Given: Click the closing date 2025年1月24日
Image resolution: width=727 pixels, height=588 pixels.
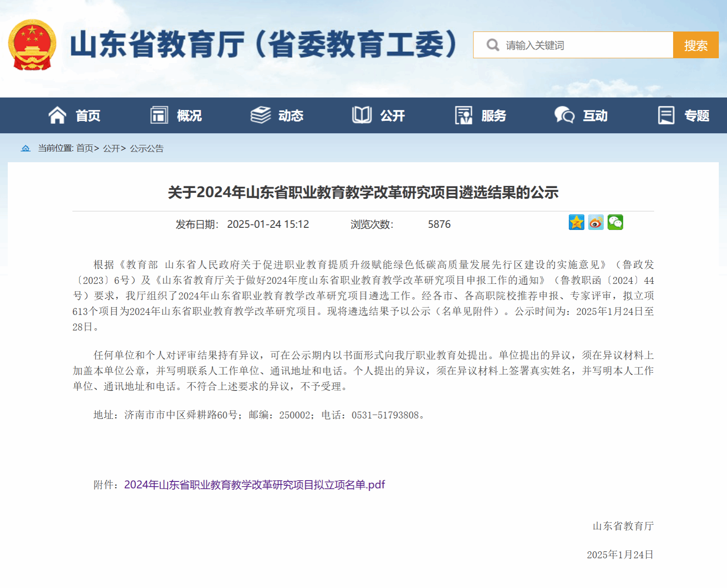Looking at the screenshot, I should click(620, 555).
